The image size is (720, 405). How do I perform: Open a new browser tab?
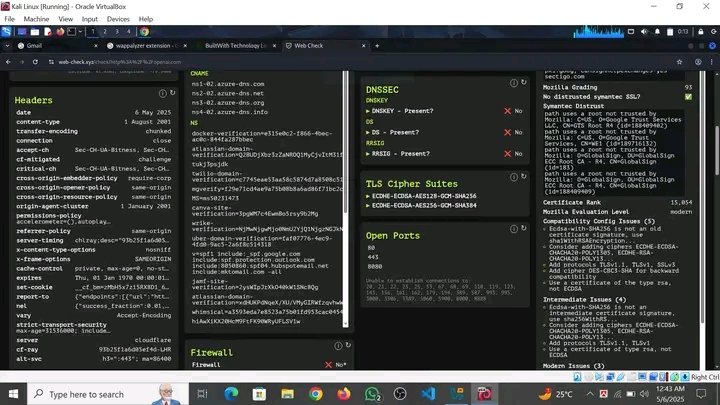(377, 46)
